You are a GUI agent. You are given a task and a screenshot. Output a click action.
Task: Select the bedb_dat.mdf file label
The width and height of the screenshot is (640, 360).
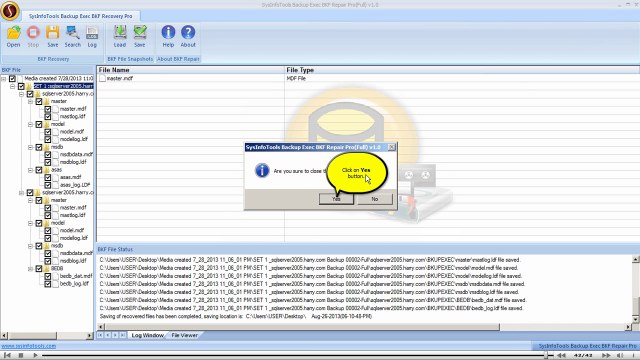pyautogui.click(x=76, y=276)
